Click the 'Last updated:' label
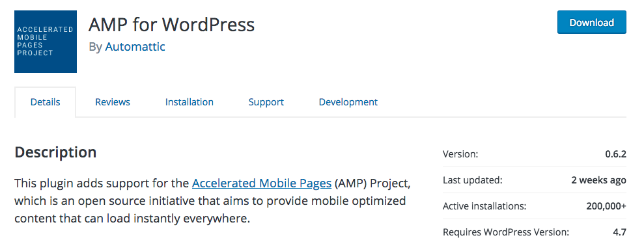644x242 pixels. tap(473, 180)
